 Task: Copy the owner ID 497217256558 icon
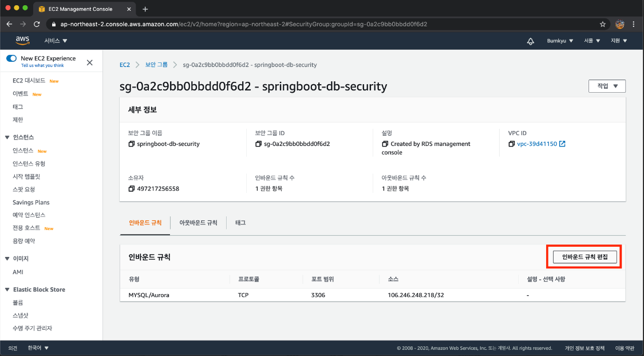[132, 189]
